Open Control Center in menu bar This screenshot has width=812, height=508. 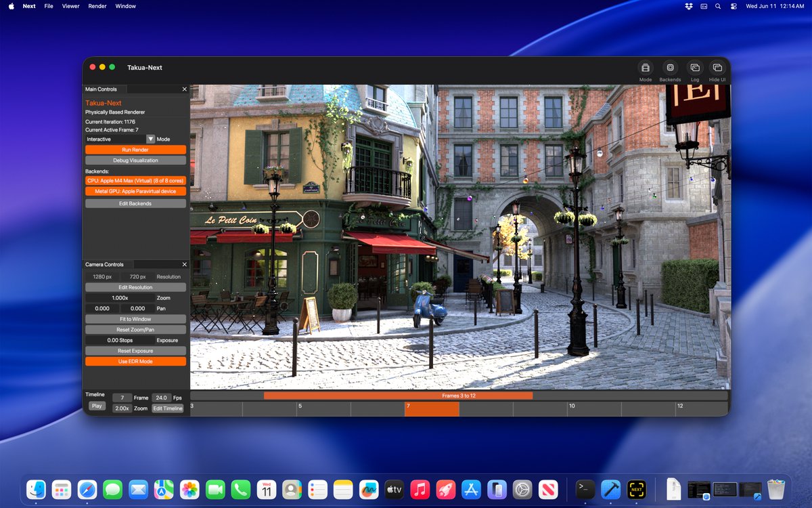tap(734, 6)
